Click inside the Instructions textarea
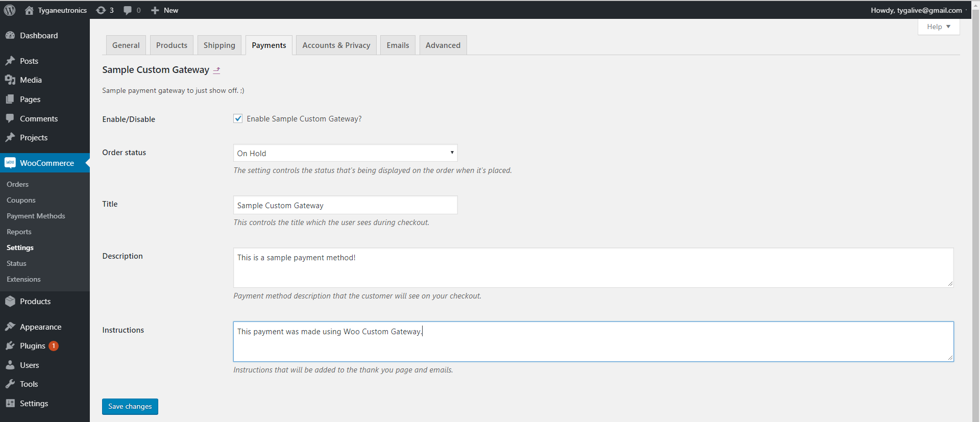Screen dimensions: 980x422 point(594,341)
